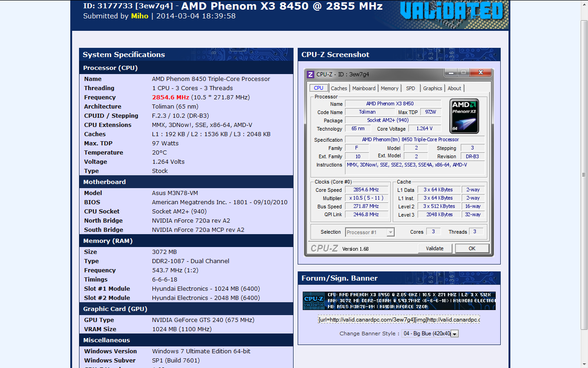Close the CPU-Z window
Screen dimensions: 588x368
point(481,73)
